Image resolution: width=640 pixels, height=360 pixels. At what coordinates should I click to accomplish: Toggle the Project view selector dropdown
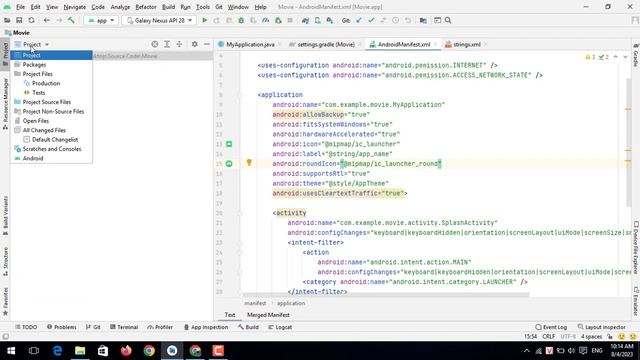32,44
